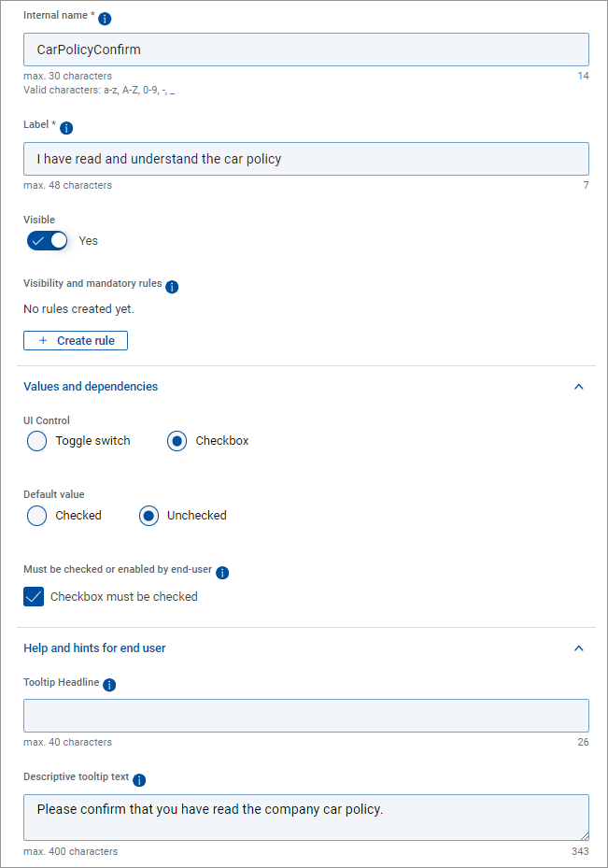The image size is (608, 868).
Task: Click the info icon beside Label
Action: coord(66,127)
